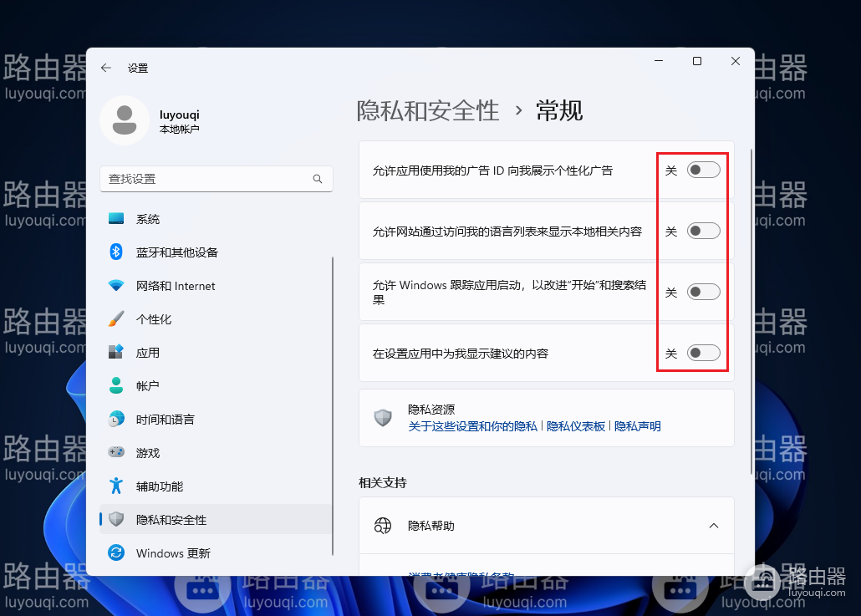Go to 辅助功能 settings
Viewport: 861px width, 616px height.
point(216,486)
